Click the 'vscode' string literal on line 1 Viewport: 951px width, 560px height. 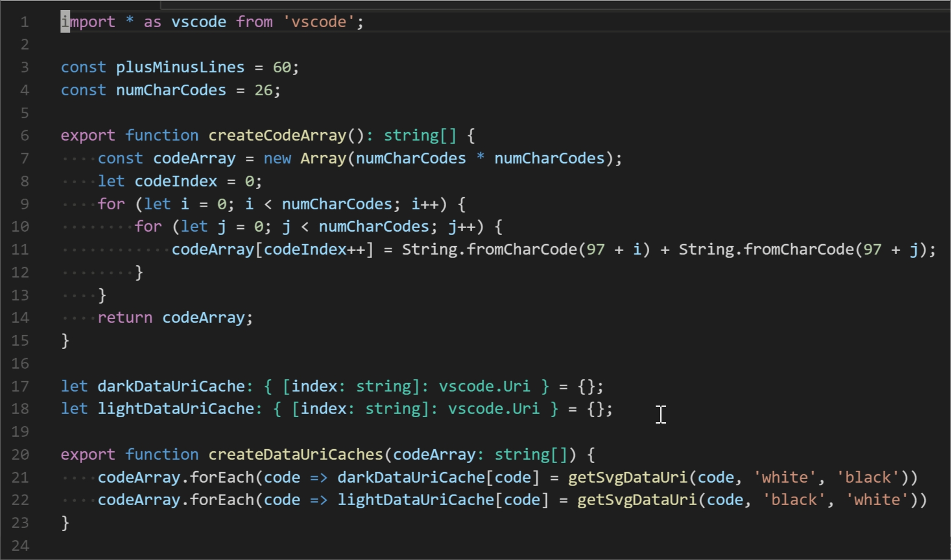click(x=319, y=22)
